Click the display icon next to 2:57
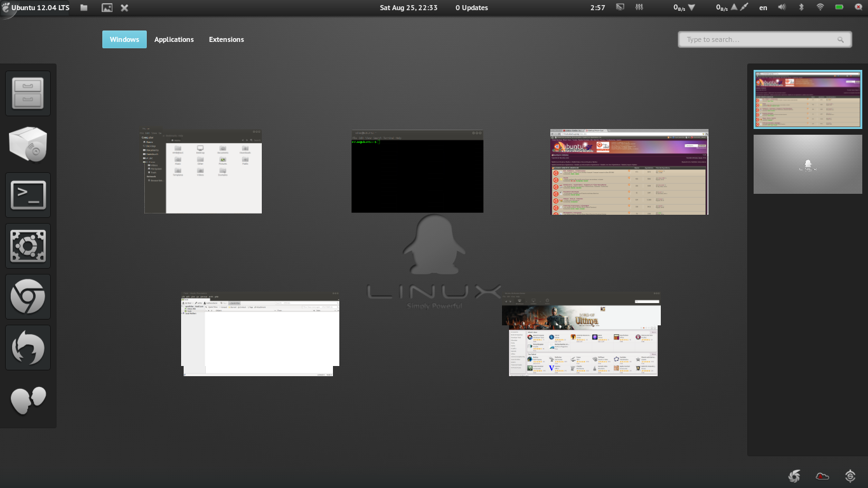 (620, 8)
